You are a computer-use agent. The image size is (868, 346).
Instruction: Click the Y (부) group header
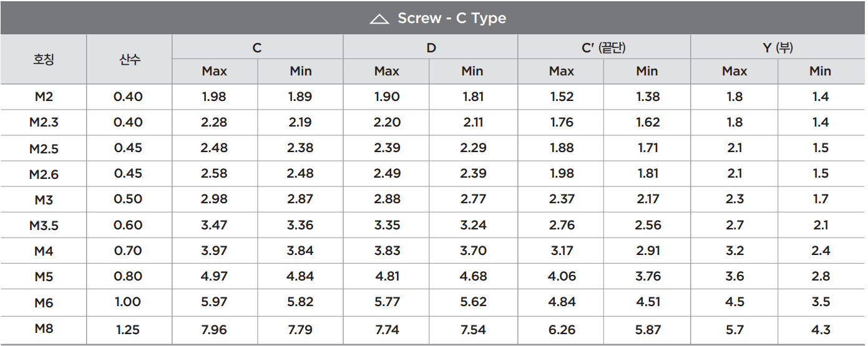click(778, 47)
